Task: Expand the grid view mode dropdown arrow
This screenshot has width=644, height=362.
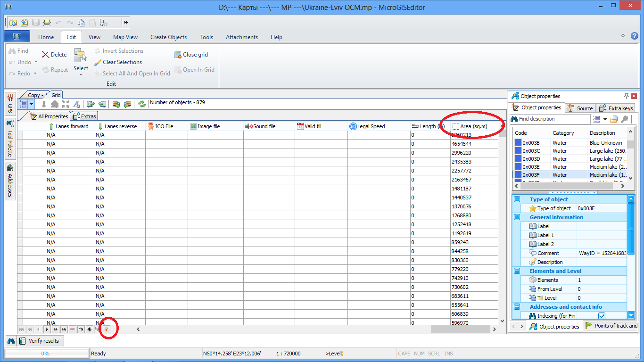Action: click(x=31, y=104)
